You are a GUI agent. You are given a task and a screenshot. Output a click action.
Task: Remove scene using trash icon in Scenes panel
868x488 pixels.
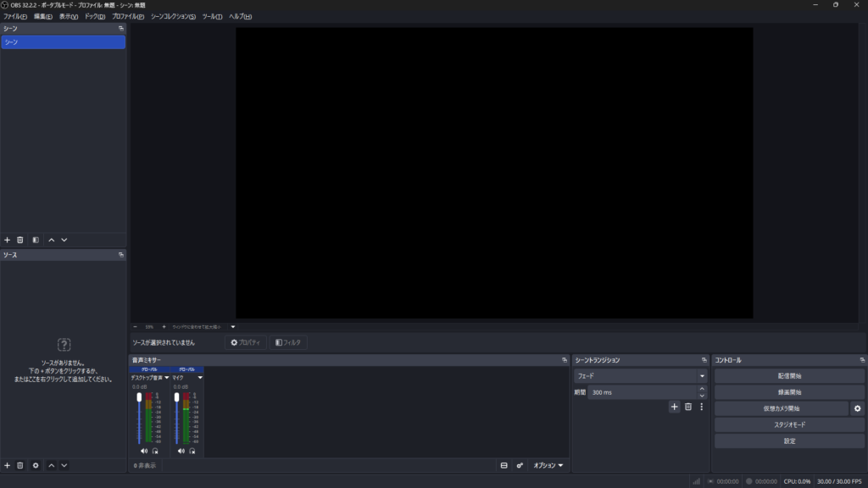[20, 240]
